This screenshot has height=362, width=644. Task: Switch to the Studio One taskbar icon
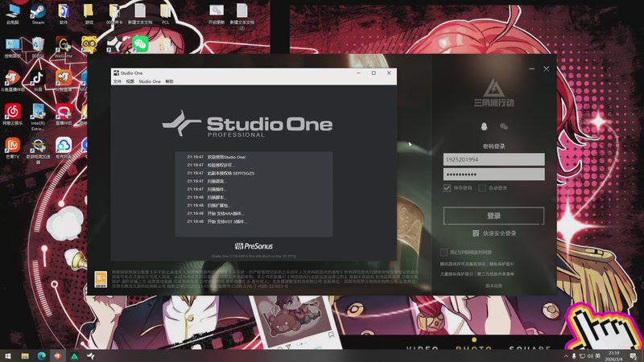tap(91, 356)
